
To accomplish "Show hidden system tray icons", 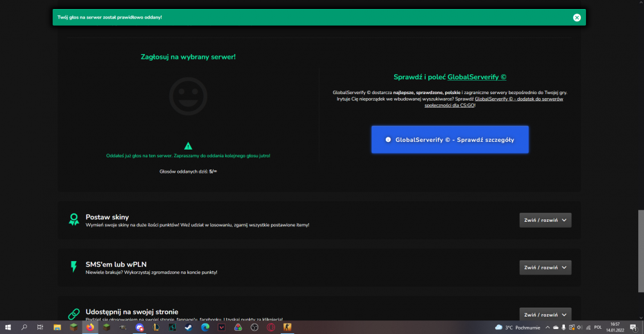I will coord(547,328).
